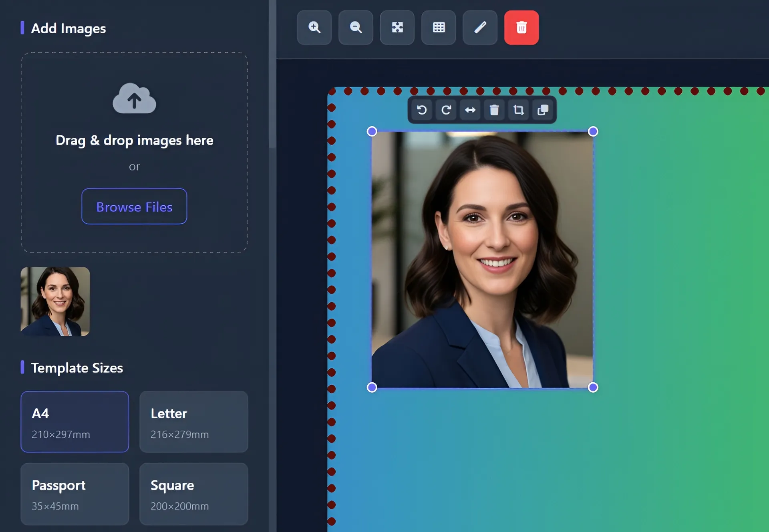The width and height of the screenshot is (769, 532).
Task: Select the A4 210×297mm template
Action: 74,422
